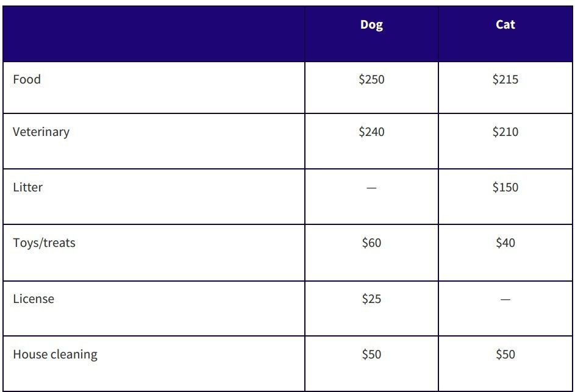Click the $215 cat food cost
575x392 pixels.
(x=505, y=79)
